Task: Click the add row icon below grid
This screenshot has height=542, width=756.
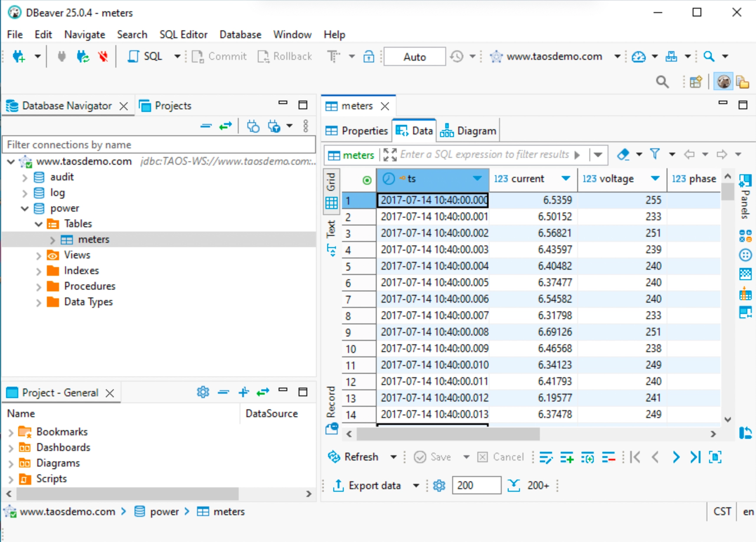Action: coord(567,457)
